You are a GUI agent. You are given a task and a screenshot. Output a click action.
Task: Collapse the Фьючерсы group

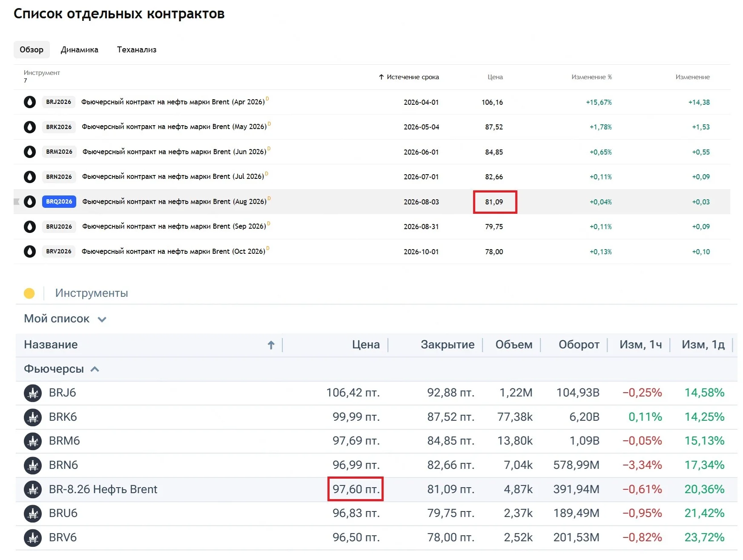pos(62,369)
